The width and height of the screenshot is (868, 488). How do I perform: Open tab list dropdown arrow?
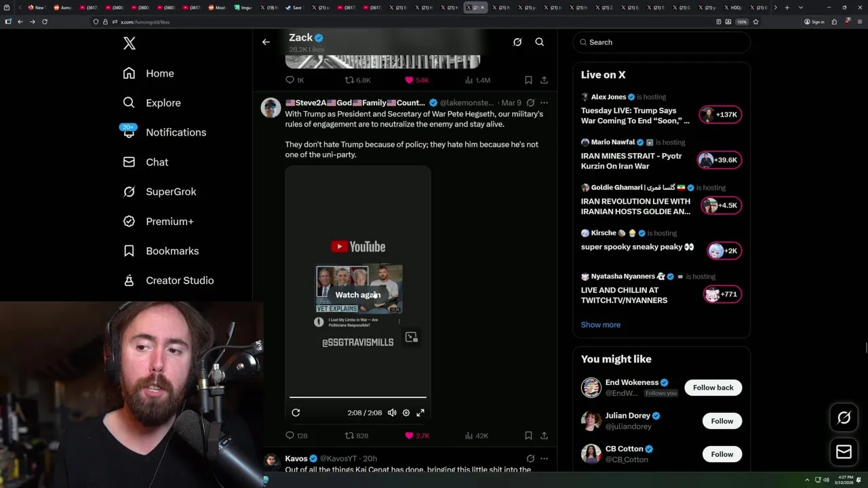[x=801, y=7]
